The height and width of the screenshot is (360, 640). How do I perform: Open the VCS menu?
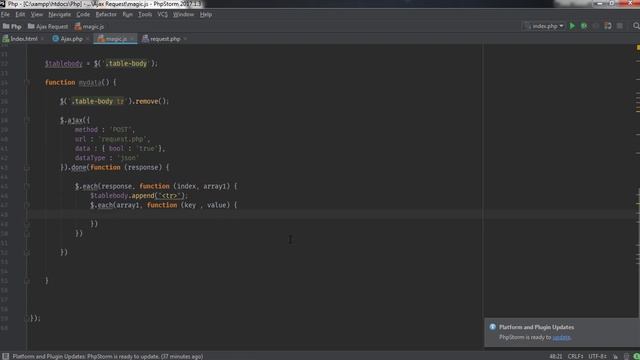pyautogui.click(x=162, y=14)
